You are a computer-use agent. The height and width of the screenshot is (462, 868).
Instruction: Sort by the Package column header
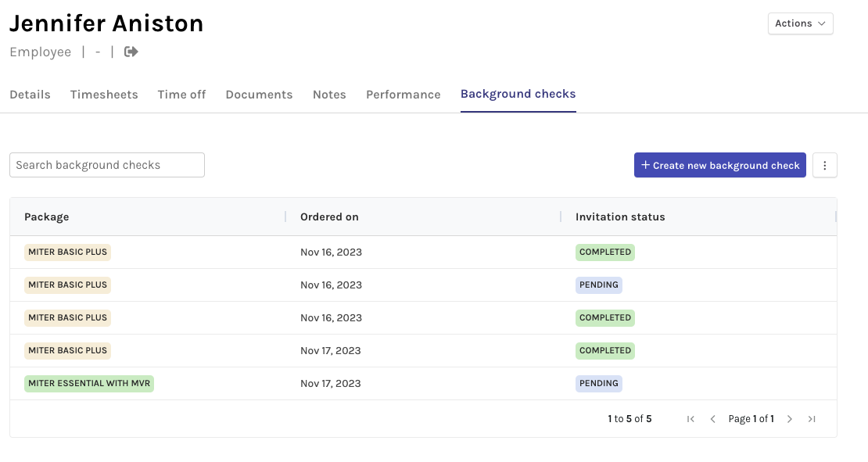(x=46, y=217)
